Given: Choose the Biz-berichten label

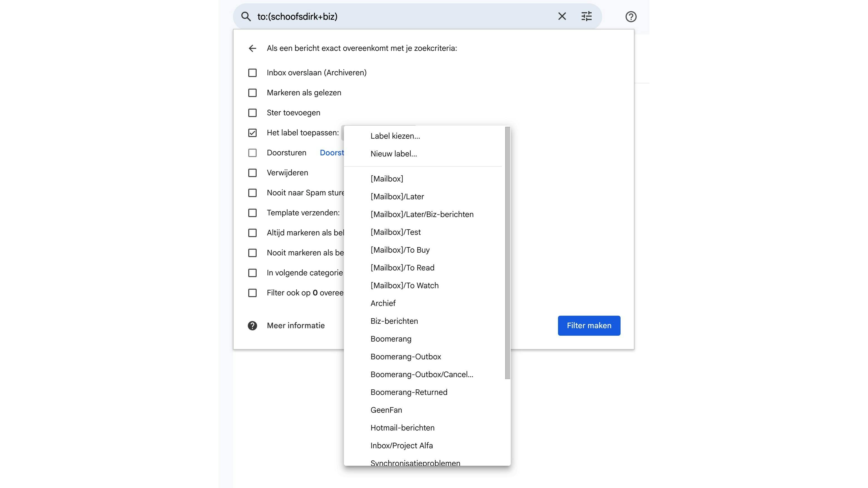Looking at the screenshot, I should (x=394, y=321).
